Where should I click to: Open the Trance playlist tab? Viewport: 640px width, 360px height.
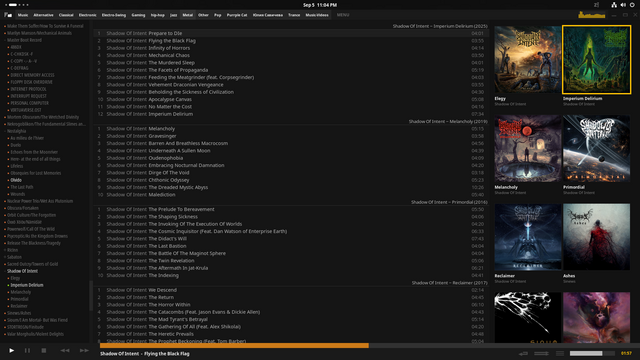click(294, 15)
